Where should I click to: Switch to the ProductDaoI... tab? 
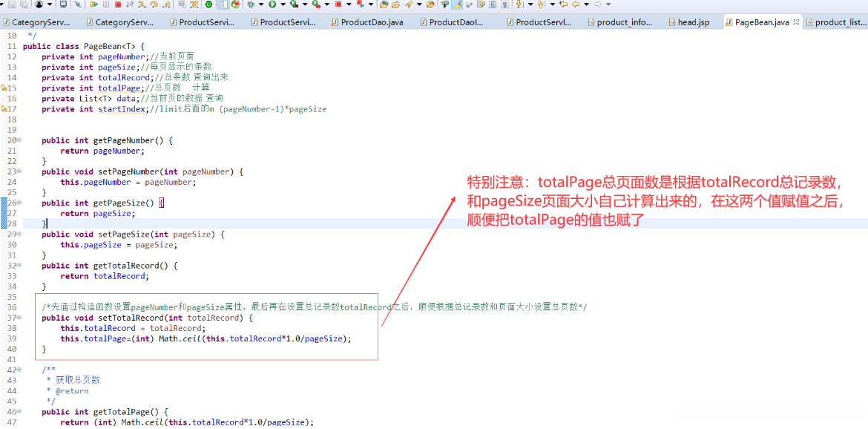coord(451,23)
